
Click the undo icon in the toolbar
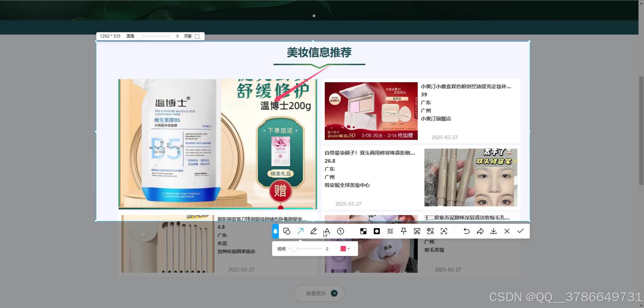pyautogui.click(x=466, y=231)
